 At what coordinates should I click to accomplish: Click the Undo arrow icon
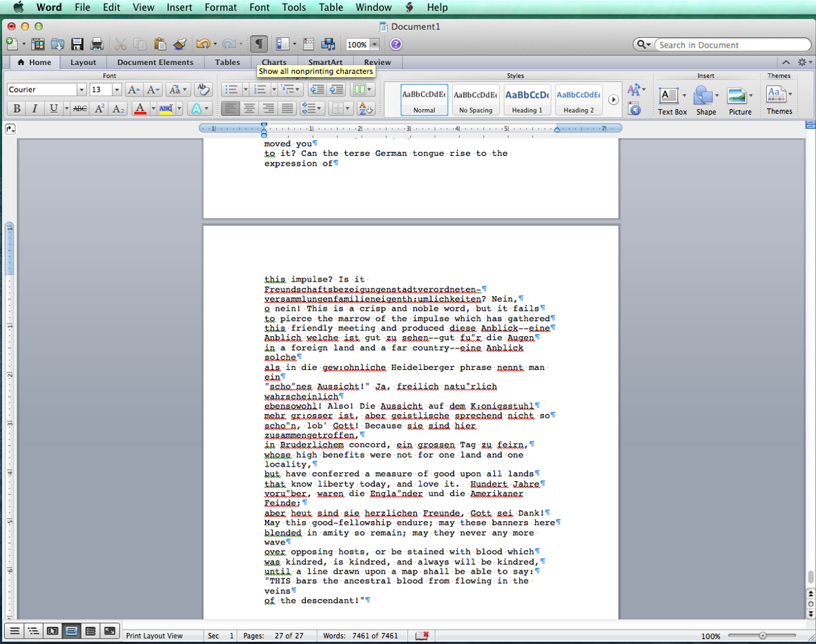[202, 44]
